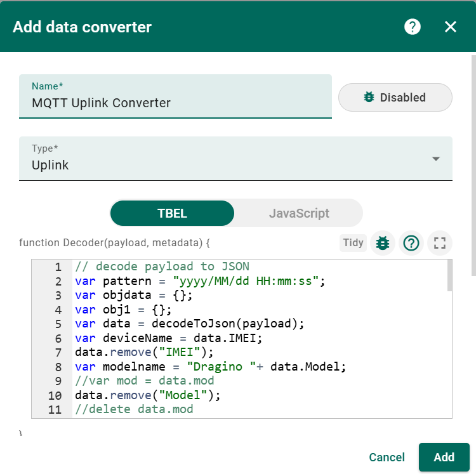Viewport: 476px width, 474px height.
Task: Close the Add data converter dialog
Action: 450,27
